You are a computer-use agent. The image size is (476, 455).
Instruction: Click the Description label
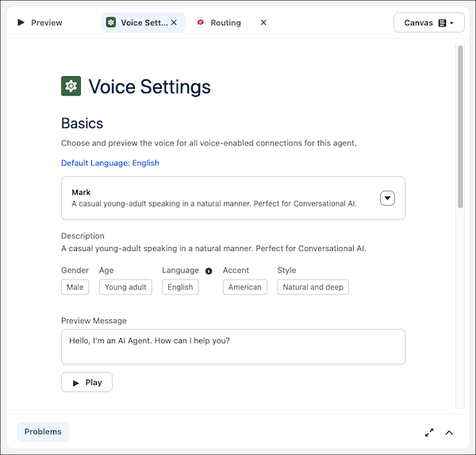tap(83, 236)
